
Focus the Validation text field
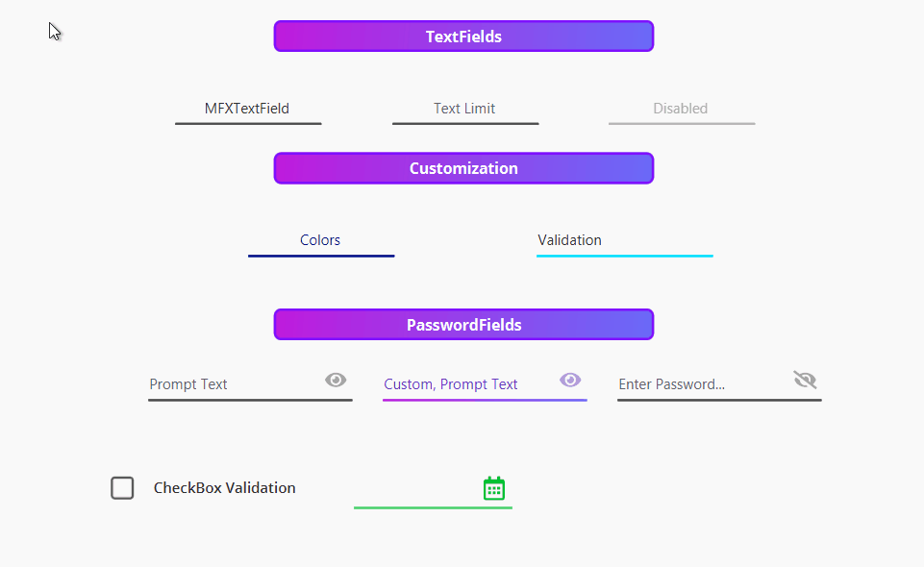(x=623, y=240)
